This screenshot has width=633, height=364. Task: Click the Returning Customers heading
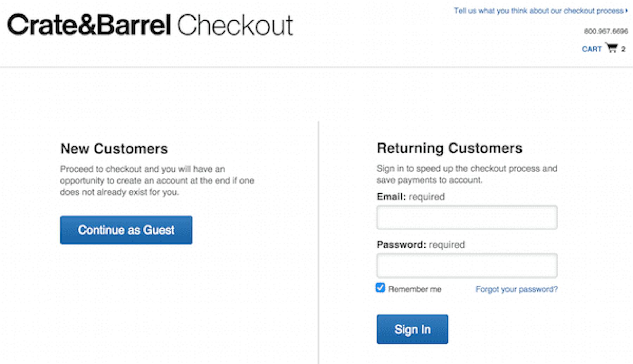pos(450,148)
